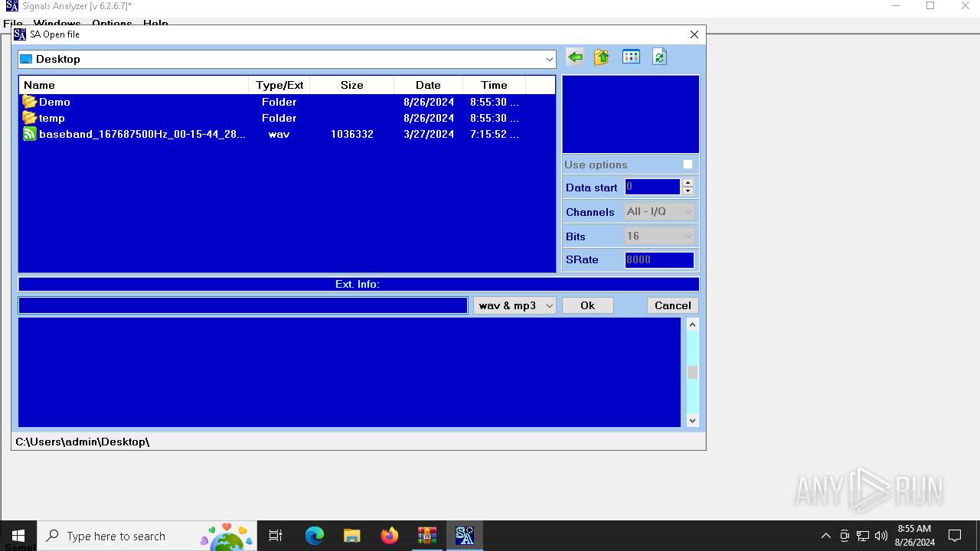Open Windows Start menu

pos(18,536)
